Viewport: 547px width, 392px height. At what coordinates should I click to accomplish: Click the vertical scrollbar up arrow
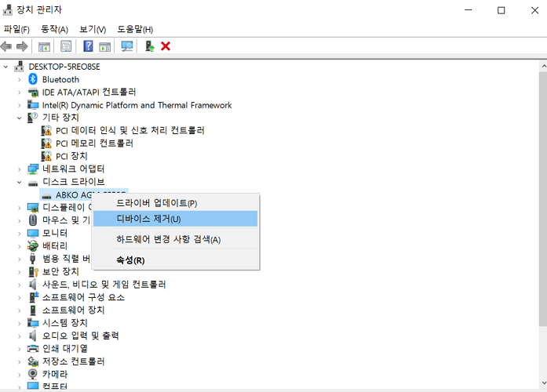[x=543, y=66]
